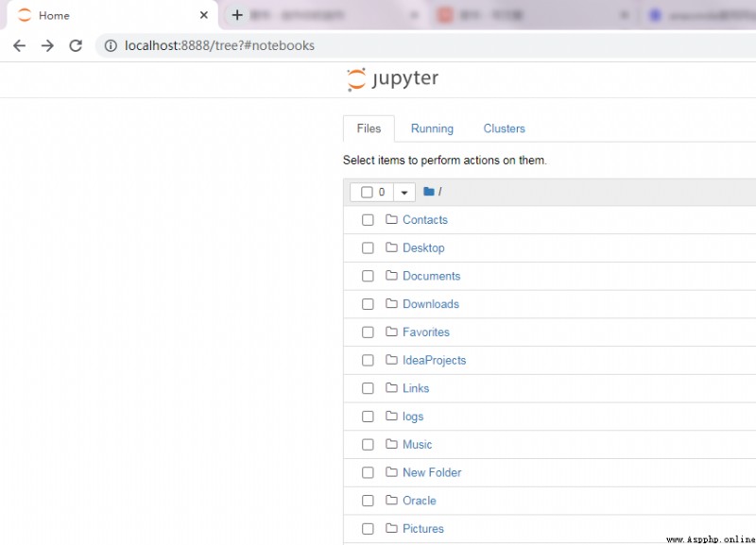Viewport: 756px width, 545px height.
Task: Open the logs folder
Action: (x=413, y=417)
